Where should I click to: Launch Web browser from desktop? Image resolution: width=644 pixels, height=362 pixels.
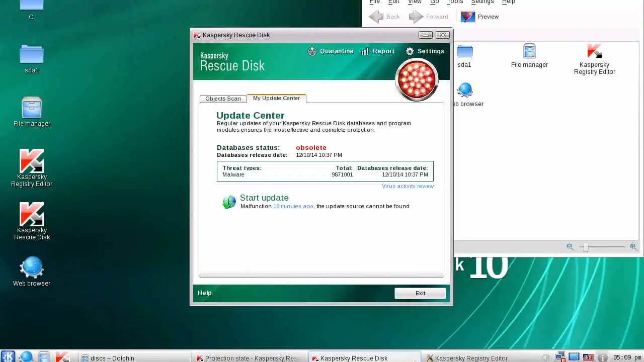click(32, 271)
